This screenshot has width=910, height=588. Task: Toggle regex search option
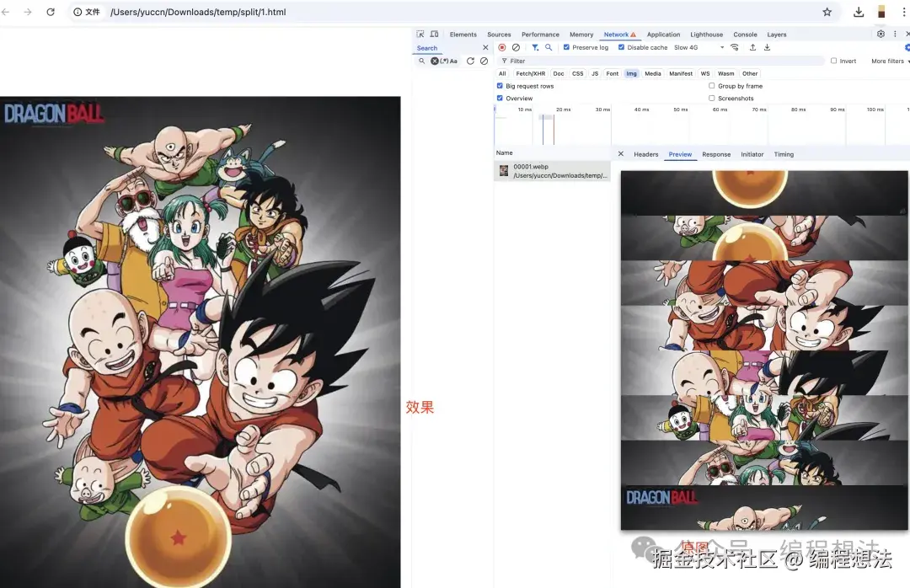click(x=444, y=61)
